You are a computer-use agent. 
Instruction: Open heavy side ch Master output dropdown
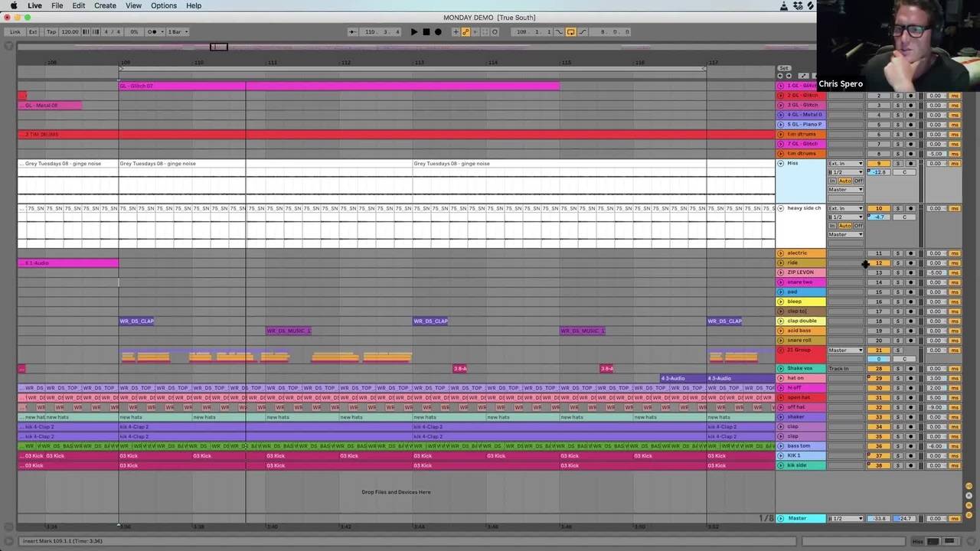click(x=845, y=234)
